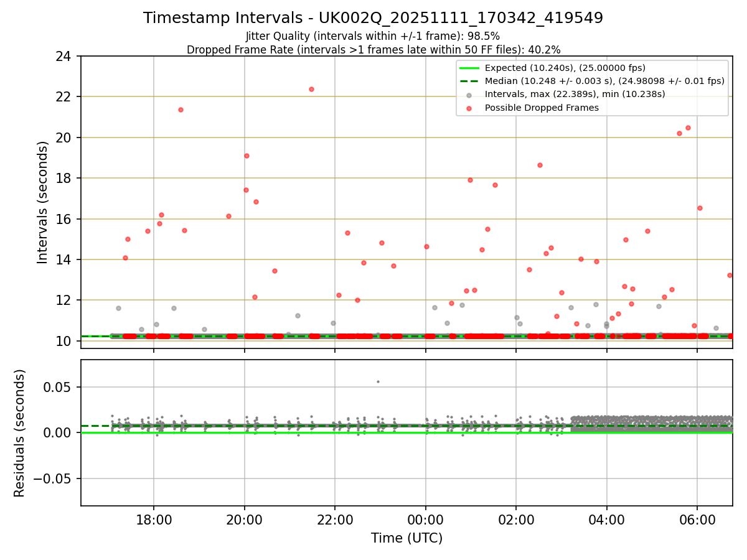Screen dimensions: 747x560
Task: Click the red point near 21.4 seconds after 18:00
Action: pos(181,110)
